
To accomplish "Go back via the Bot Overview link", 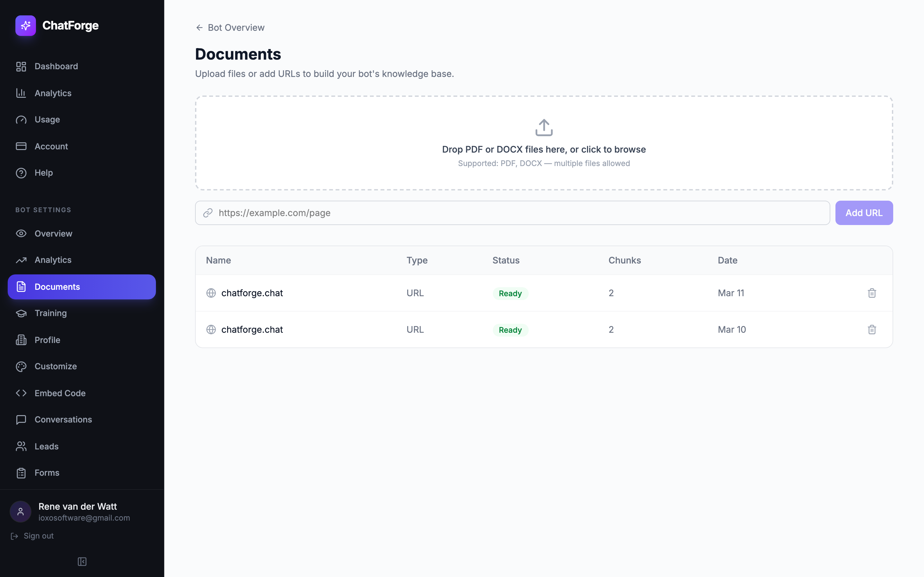I will click(x=229, y=28).
